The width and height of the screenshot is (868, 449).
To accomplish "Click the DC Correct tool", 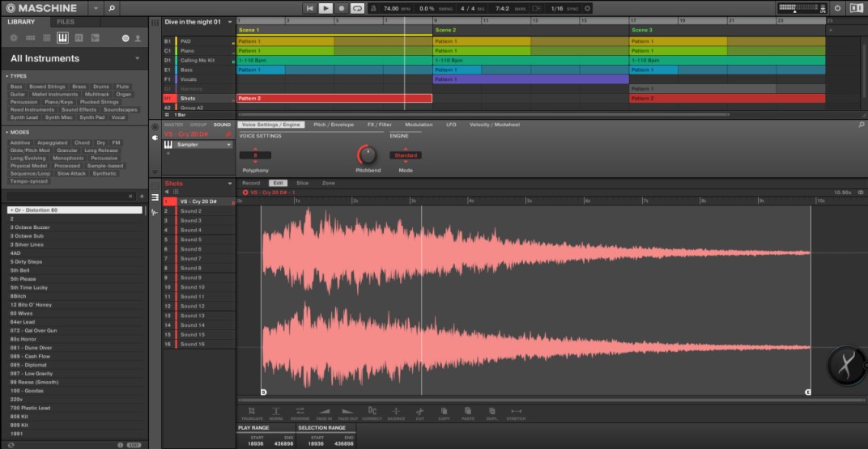I will tap(372, 413).
